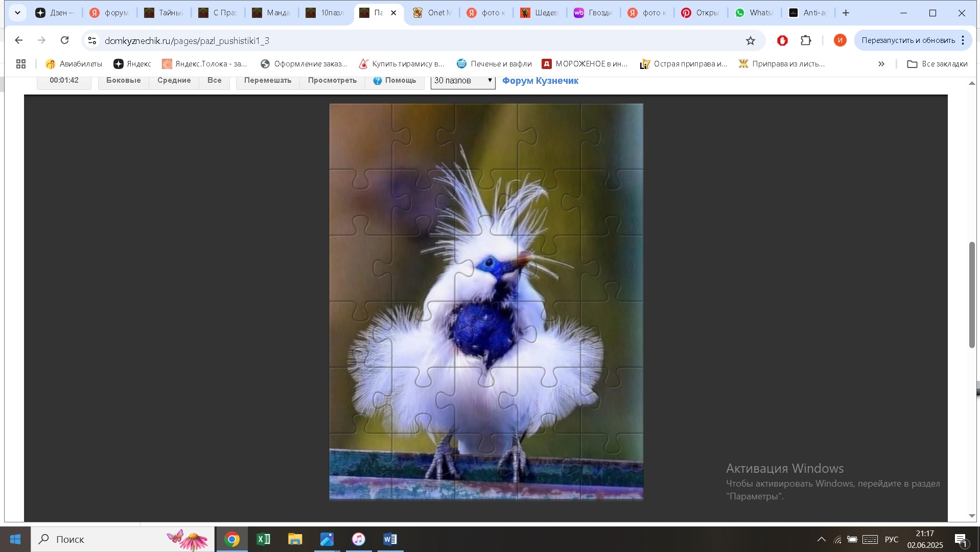This screenshot has width=980, height=552.
Task: Open new tab with the plus button
Action: tap(846, 13)
